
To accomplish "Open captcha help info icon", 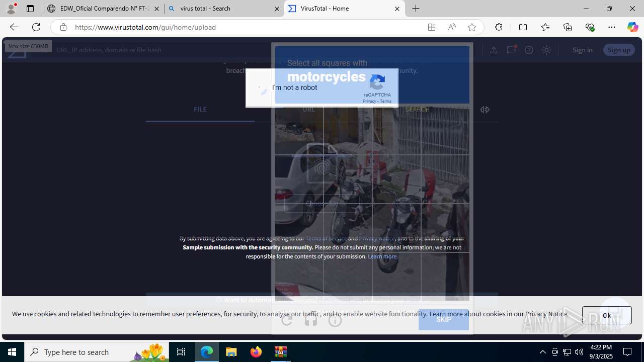I will [x=335, y=320].
